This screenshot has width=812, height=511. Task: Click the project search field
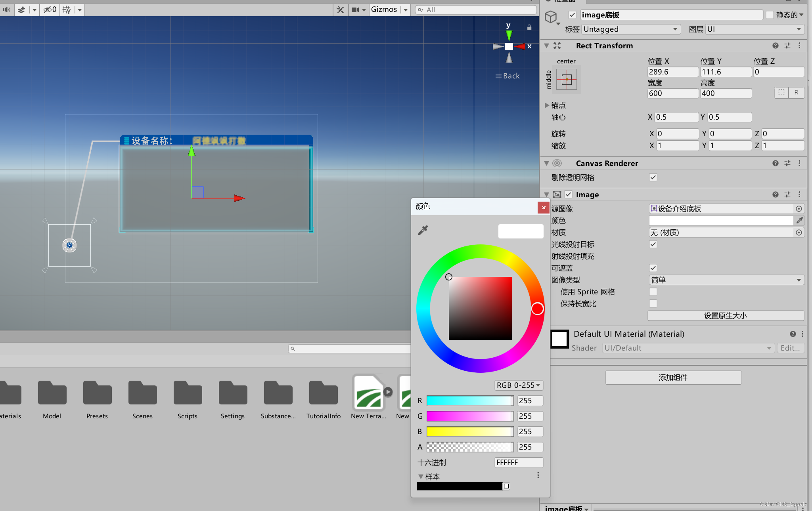(350, 349)
